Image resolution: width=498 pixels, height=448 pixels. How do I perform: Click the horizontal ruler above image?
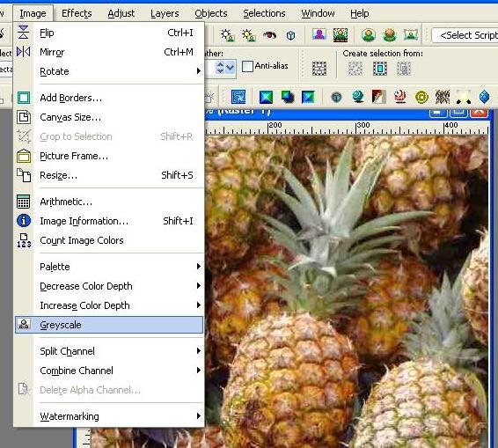click(347, 128)
